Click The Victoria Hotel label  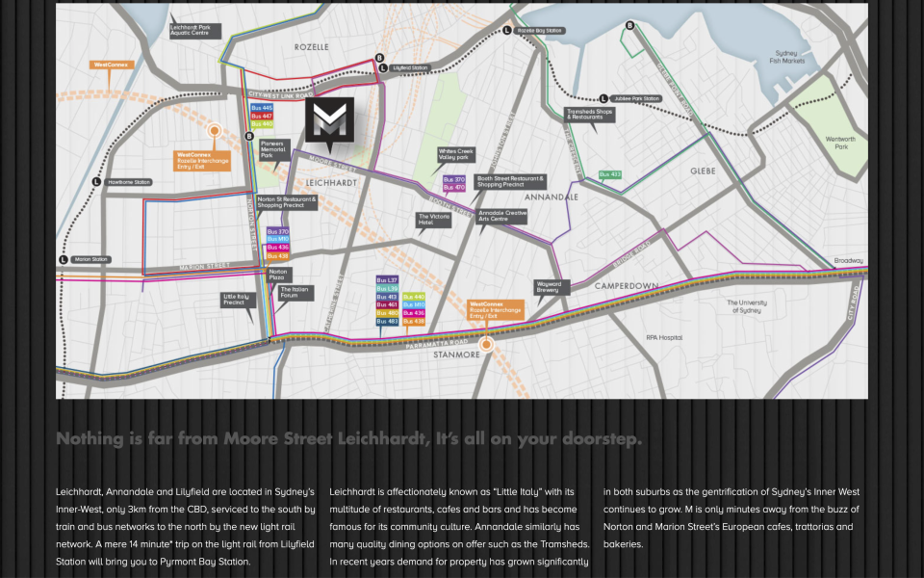pos(434,220)
